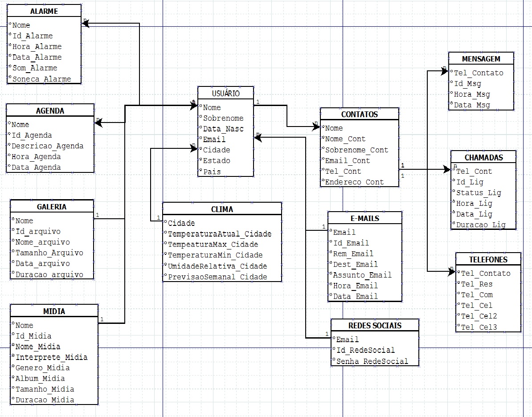This screenshot has width=532, height=417.
Task: Click the MENSAGEM table title
Action: click(x=481, y=59)
